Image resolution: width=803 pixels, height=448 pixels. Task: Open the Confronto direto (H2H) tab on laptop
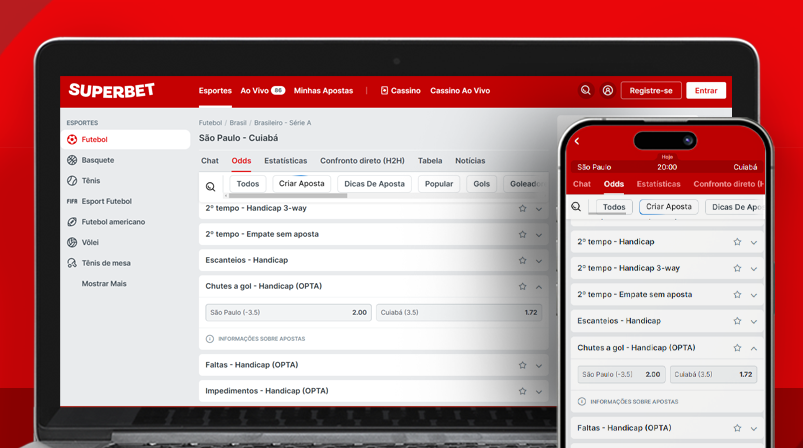tap(362, 161)
